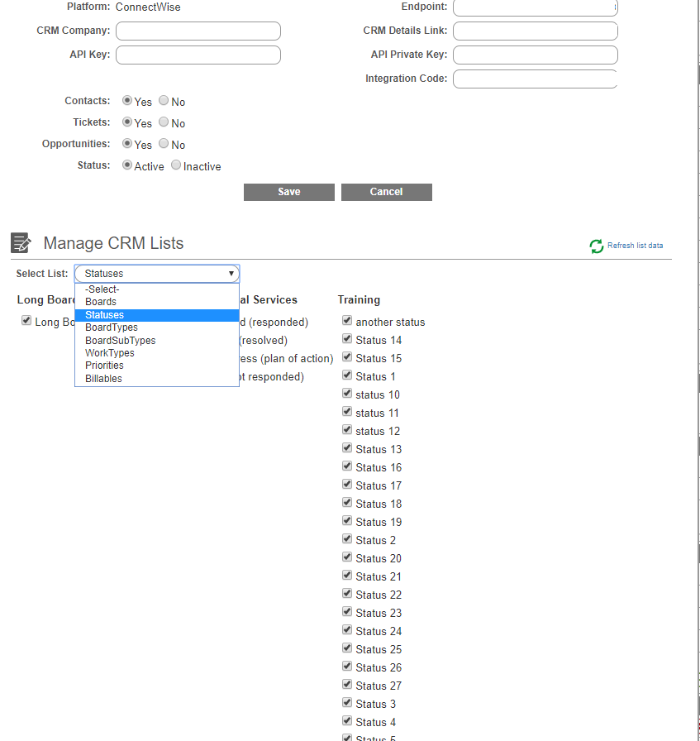The height and width of the screenshot is (741, 700).
Task: Set Tickets to Yes
Action: click(x=127, y=122)
